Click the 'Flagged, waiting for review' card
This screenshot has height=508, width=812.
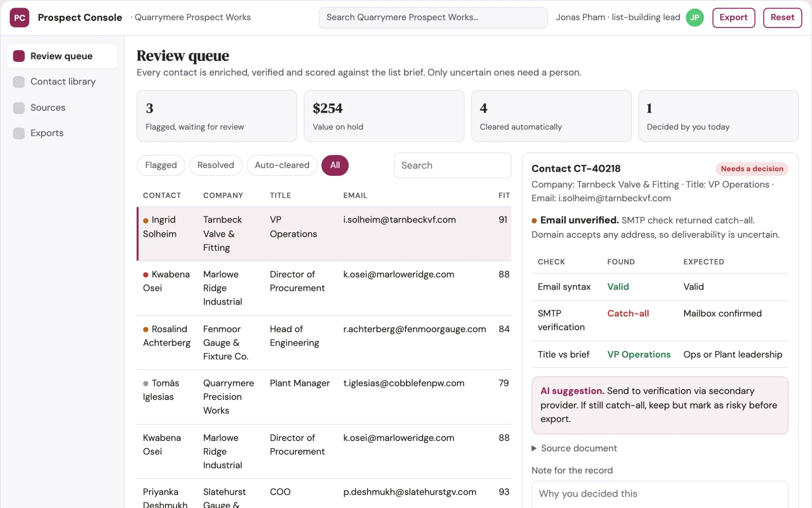click(x=217, y=116)
